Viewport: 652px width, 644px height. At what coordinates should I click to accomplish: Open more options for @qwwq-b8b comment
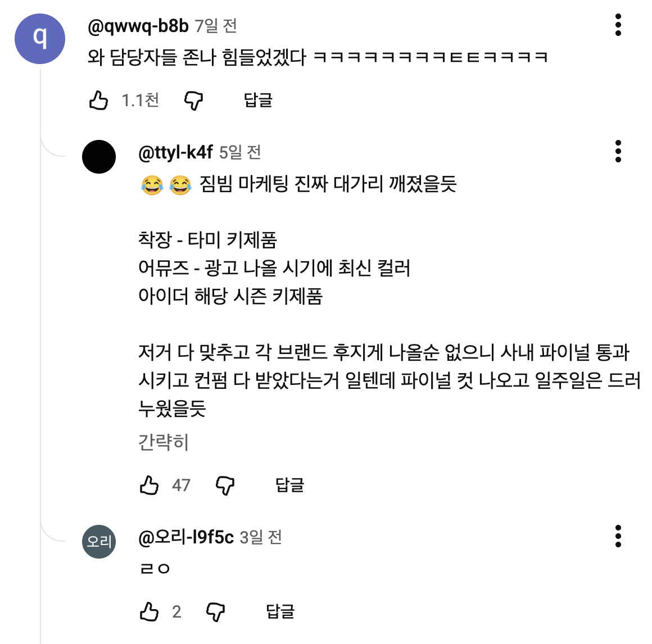pos(618,25)
